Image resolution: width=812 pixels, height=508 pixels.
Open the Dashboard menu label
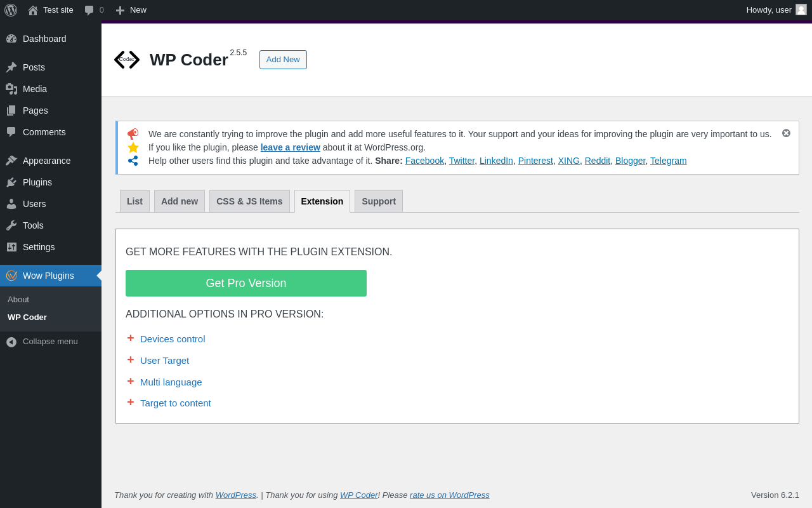point(44,39)
